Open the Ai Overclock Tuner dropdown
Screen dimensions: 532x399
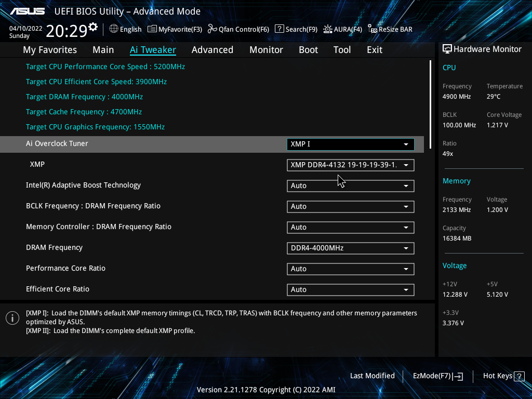click(351, 144)
